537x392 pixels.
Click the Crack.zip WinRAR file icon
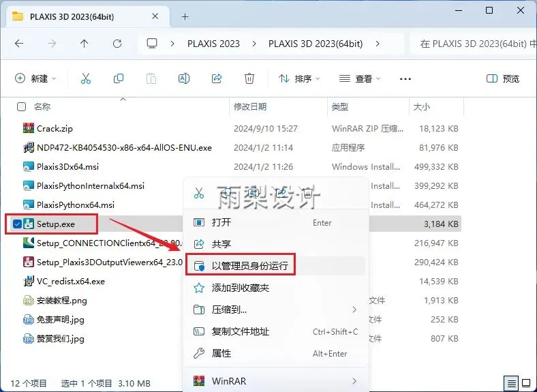pos(29,128)
